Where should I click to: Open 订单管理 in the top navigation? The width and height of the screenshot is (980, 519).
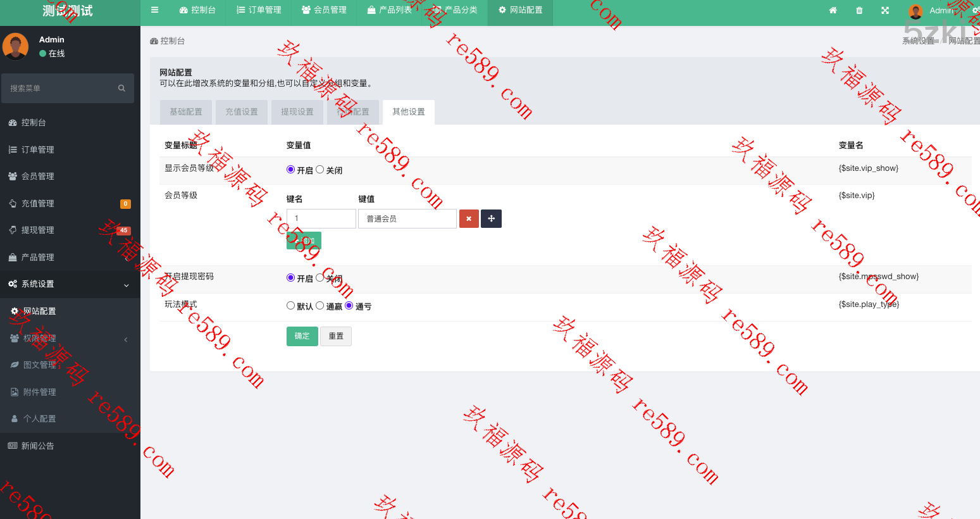tap(259, 10)
